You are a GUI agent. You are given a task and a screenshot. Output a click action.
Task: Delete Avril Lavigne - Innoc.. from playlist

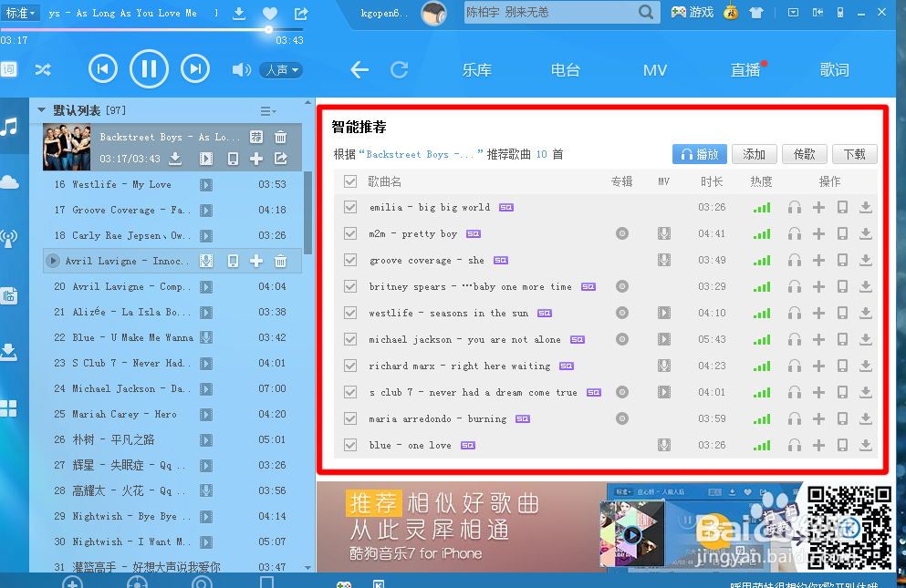pos(281,261)
